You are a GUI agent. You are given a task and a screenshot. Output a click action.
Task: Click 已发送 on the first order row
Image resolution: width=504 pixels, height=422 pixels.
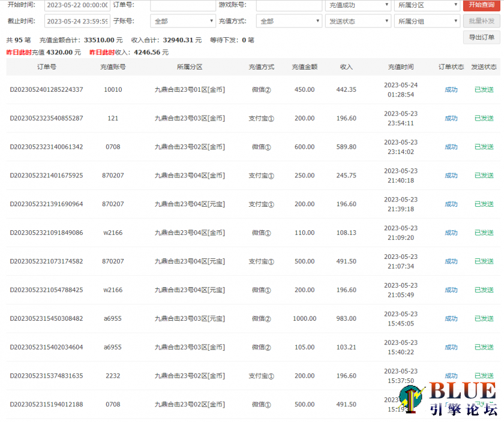484,89
